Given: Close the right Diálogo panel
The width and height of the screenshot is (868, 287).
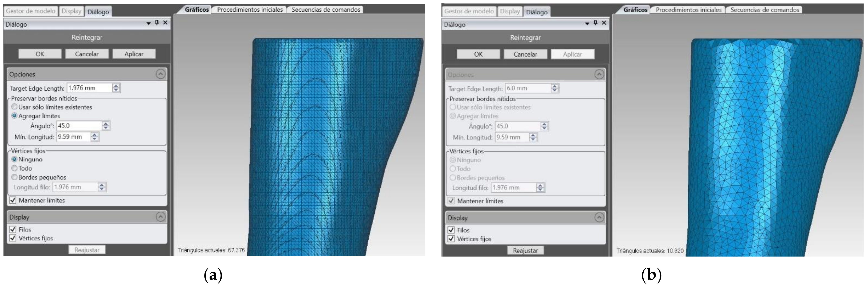Looking at the screenshot, I should (604, 23).
